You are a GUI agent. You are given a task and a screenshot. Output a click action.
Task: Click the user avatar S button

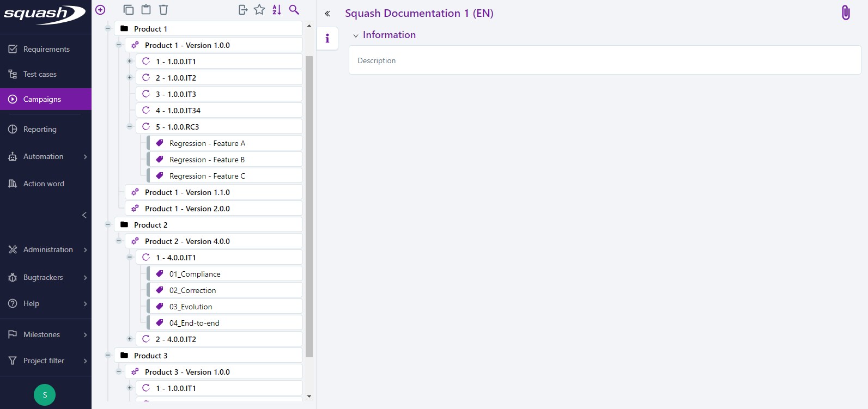(x=45, y=395)
